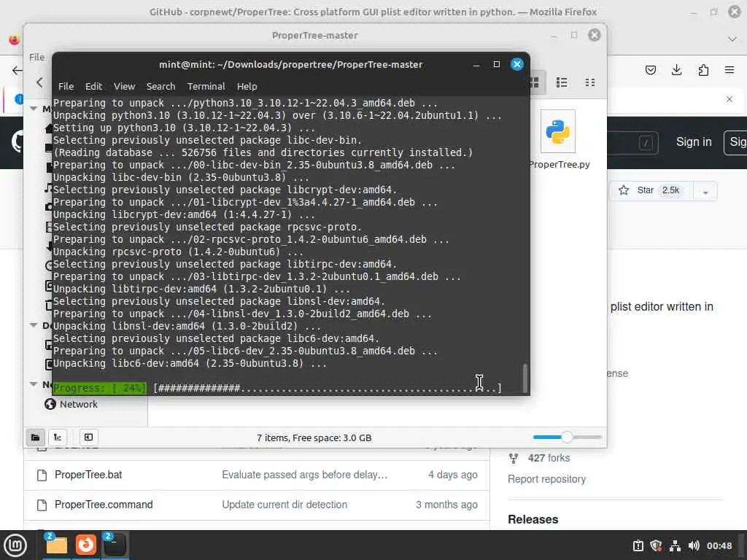Open Network in file manager sidebar
Viewport: 747px width, 560px height.
click(79, 404)
